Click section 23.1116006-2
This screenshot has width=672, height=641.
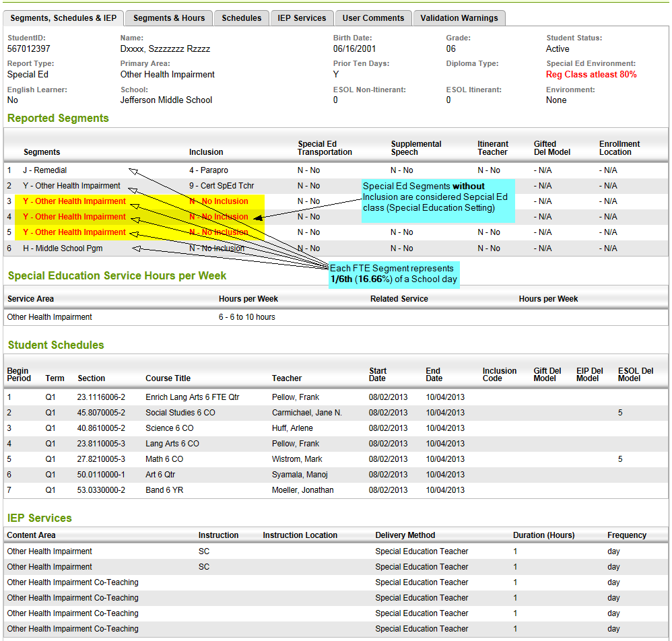tap(101, 397)
